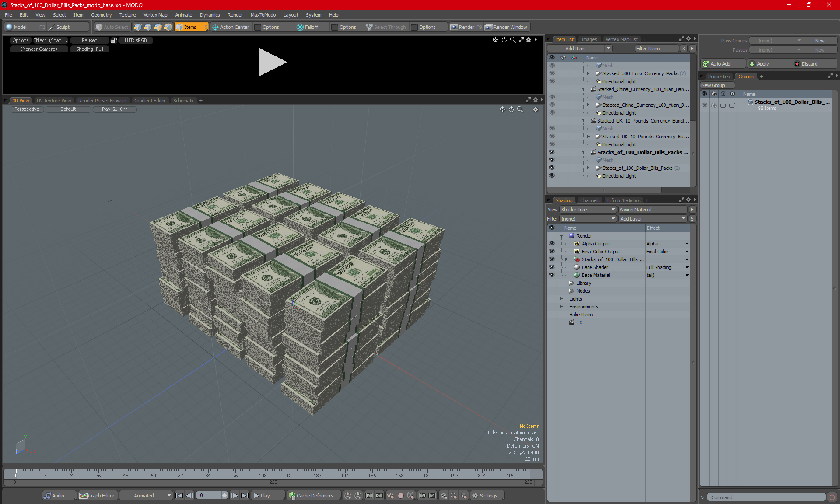
Task: Click the Auto Add button
Action: coord(723,64)
